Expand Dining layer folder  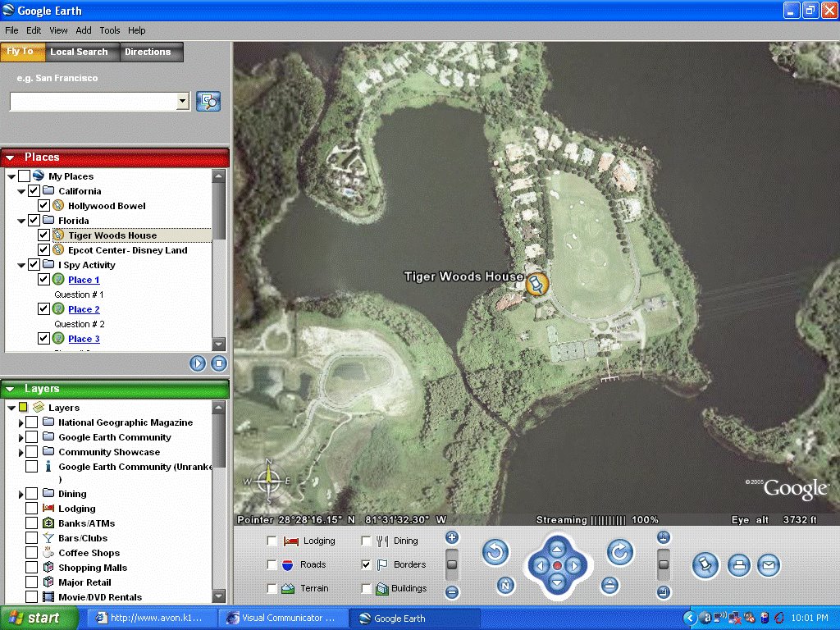click(x=21, y=494)
